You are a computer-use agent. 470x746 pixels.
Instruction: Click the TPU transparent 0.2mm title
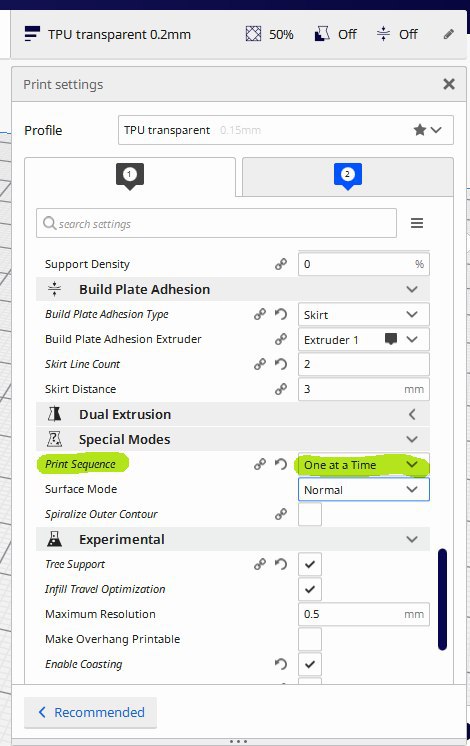point(119,34)
